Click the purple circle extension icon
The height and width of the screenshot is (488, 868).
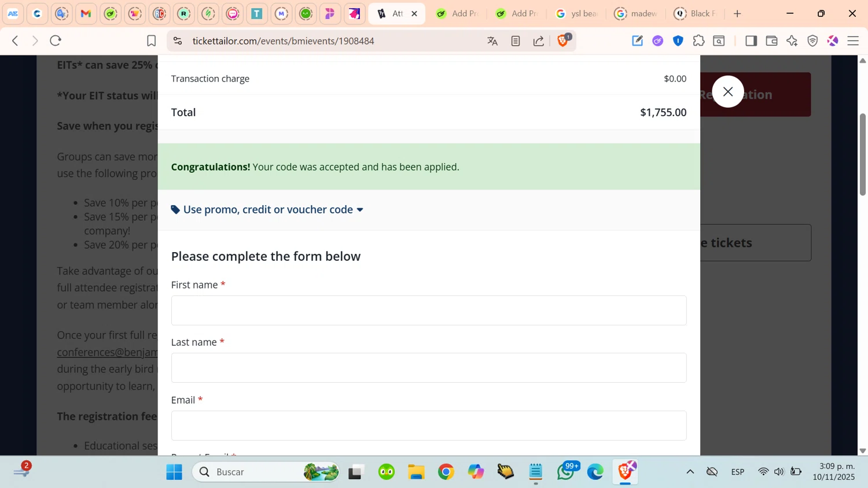click(x=658, y=41)
